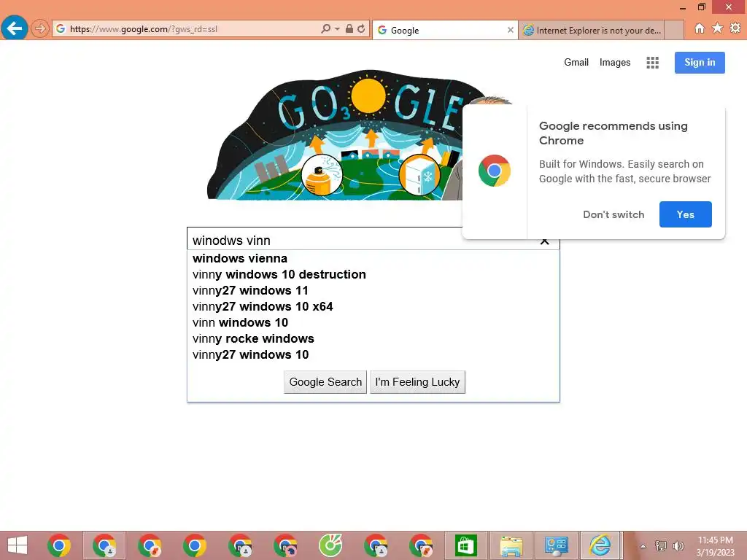This screenshot has height=560, width=747.
Task: Select suggestion 'vinny27 windows 11'
Action: [373, 290]
